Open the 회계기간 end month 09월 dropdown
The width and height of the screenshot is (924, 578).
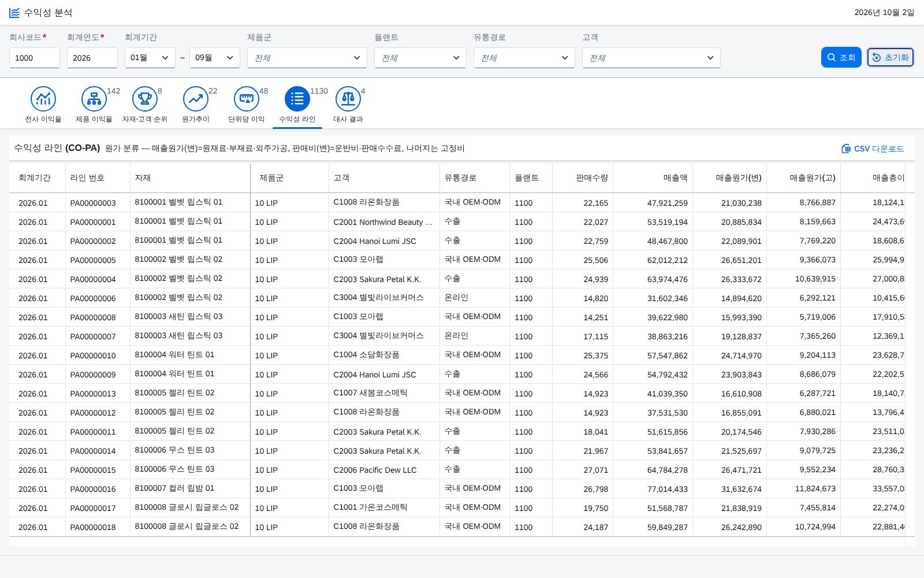coord(215,58)
